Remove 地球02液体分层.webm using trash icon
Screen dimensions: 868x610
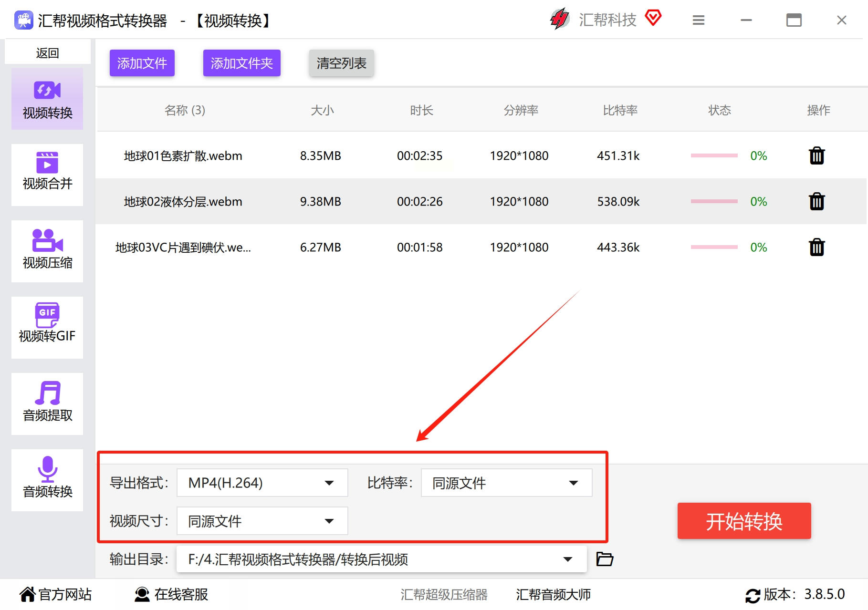pyautogui.click(x=816, y=202)
